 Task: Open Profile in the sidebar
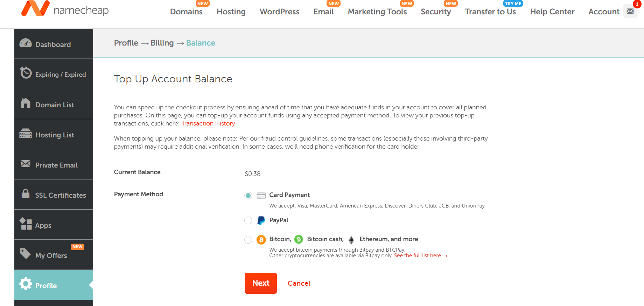(x=54, y=285)
